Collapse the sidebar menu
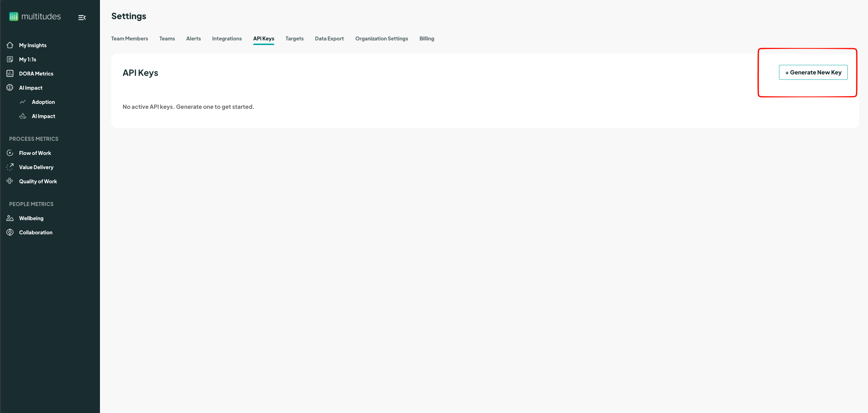Viewport: 868px width, 413px height. click(x=82, y=17)
